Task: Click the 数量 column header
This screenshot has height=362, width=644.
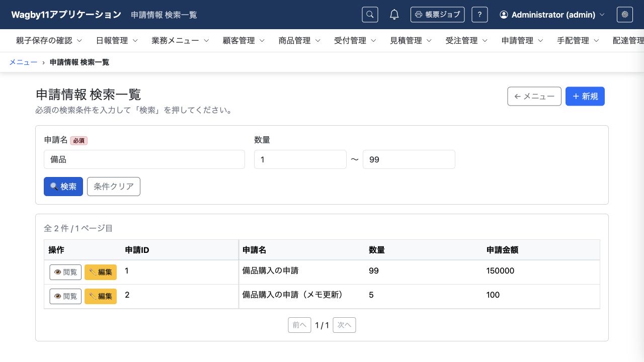Action: [x=424, y=250]
